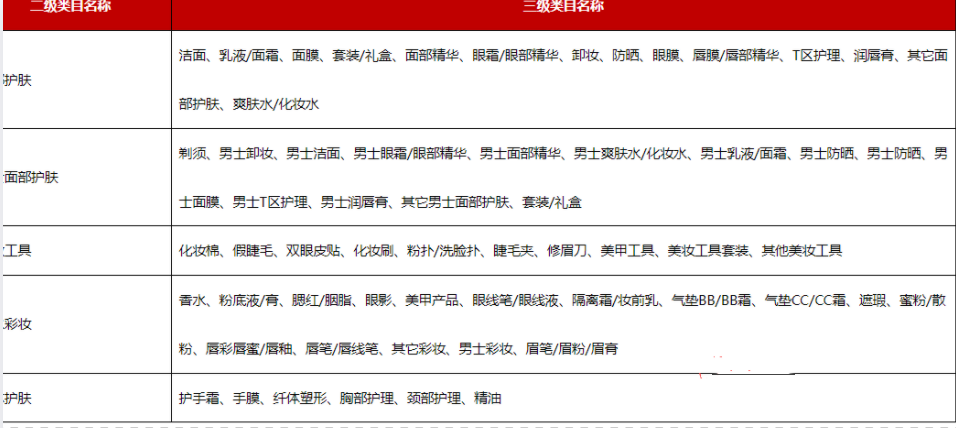Screen dimensions: 956x428
Task: Click the 唇笔/唇线笔 text
Action: tap(343, 349)
